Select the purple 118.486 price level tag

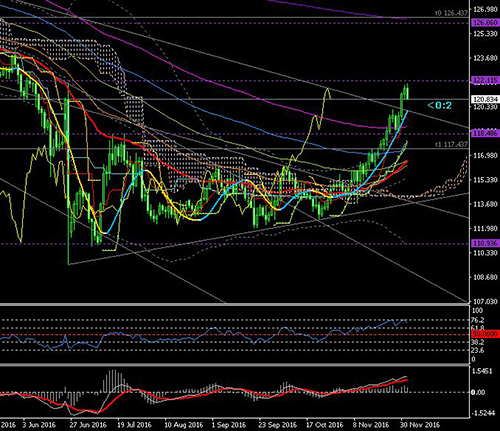tap(485, 133)
